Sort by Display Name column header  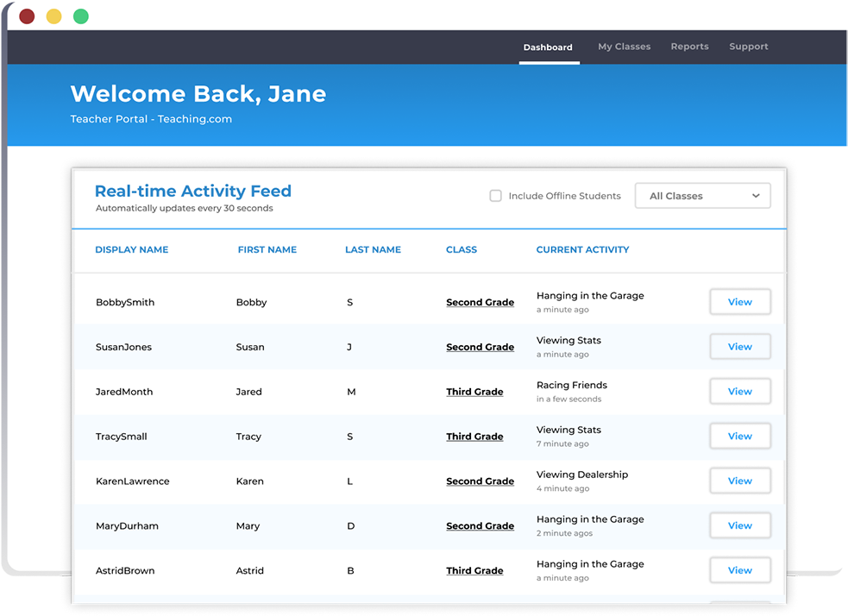[x=131, y=250]
